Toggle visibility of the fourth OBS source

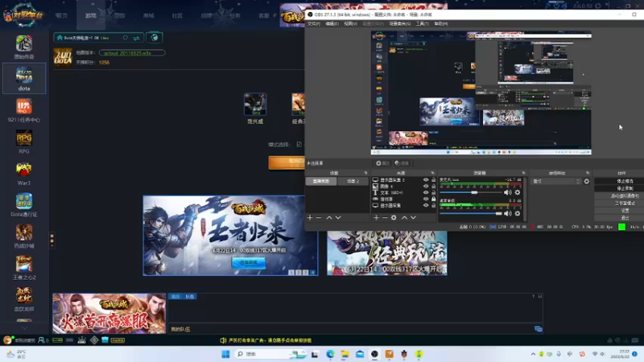tap(426, 199)
